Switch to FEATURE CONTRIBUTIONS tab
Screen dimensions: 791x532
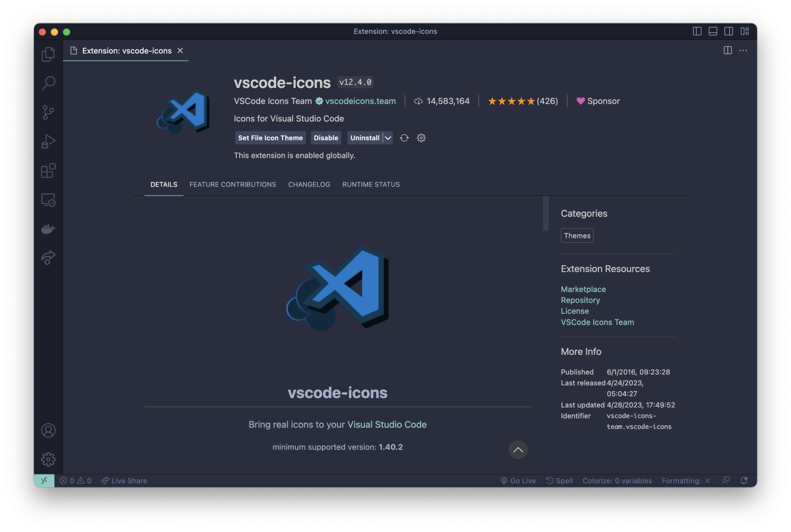[233, 184]
